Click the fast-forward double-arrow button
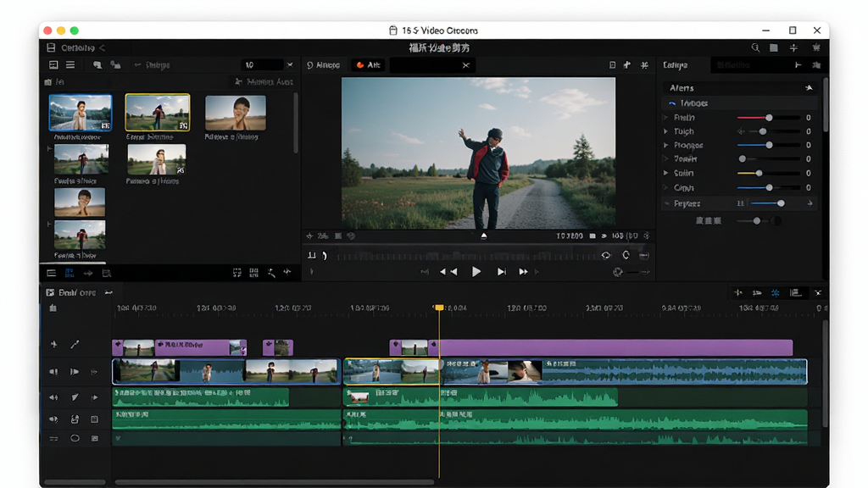The height and width of the screenshot is (488, 868). (x=523, y=272)
